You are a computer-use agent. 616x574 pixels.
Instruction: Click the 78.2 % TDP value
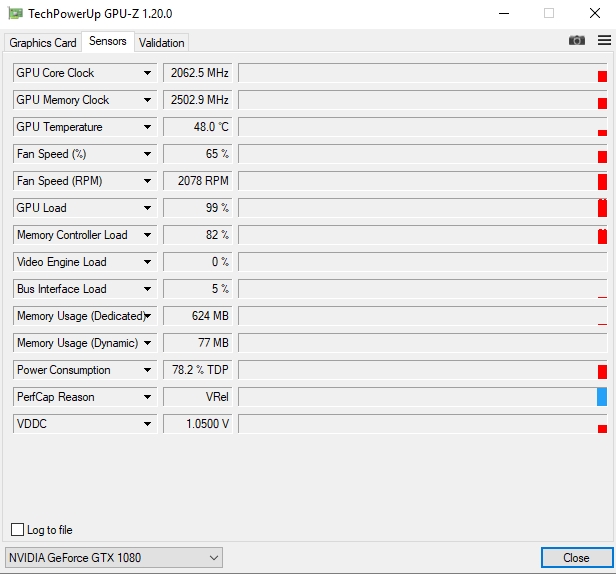pyautogui.click(x=198, y=370)
